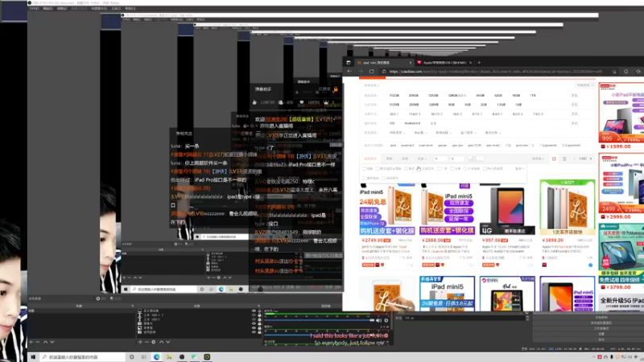The width and height of the screenshot is (644, 362).
Task: Hide the Text (GDI+) 2 source
Action: click(254, 315)
